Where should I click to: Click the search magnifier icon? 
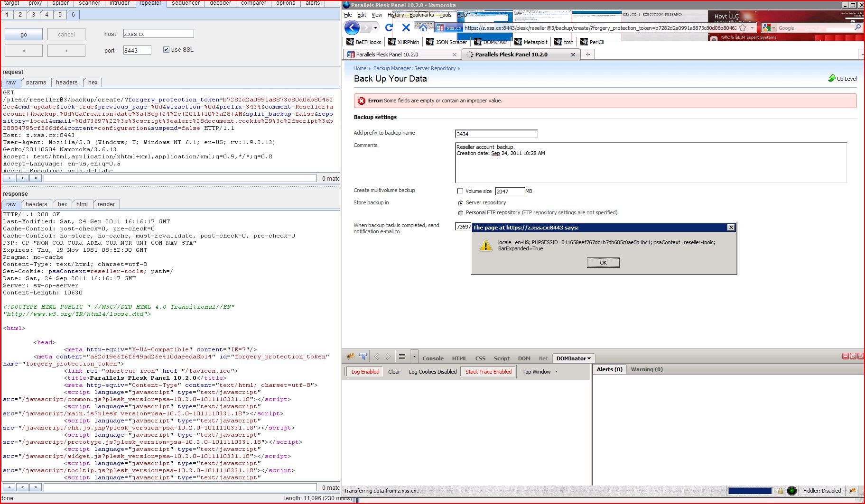[x=857, y=28]
